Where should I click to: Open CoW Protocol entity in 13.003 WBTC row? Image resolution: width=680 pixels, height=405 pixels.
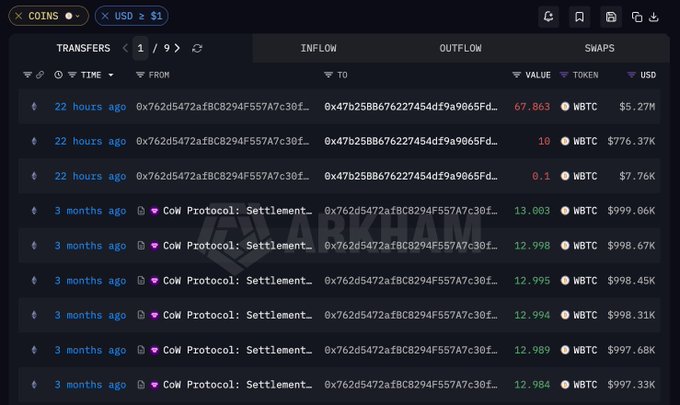coord(237,211)
